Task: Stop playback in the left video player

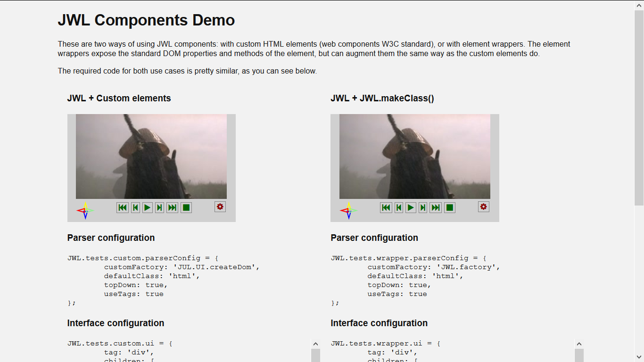Action: (x=186, y=207)
